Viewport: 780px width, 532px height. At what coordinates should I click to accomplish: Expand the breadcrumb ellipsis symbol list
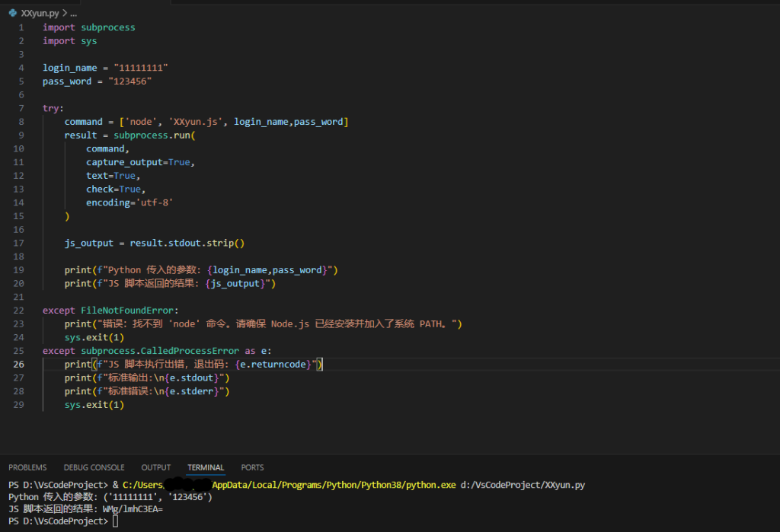click(x=74, y=14)
